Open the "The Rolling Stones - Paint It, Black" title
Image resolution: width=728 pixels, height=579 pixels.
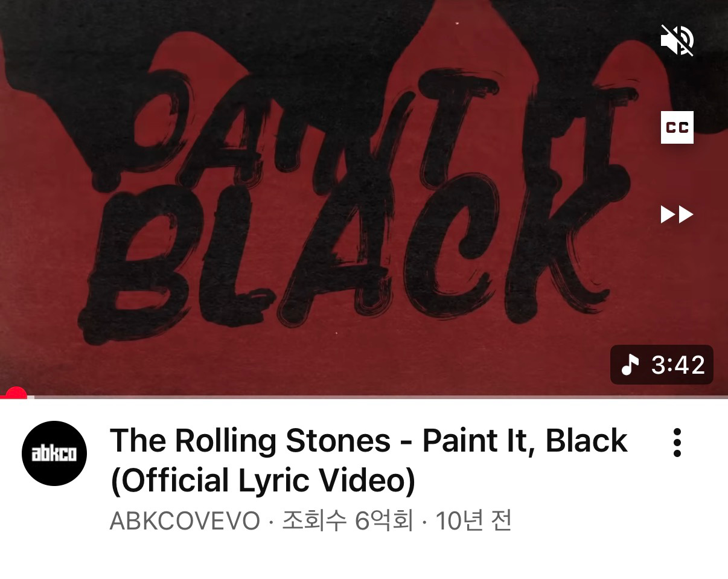click(368, 441)
